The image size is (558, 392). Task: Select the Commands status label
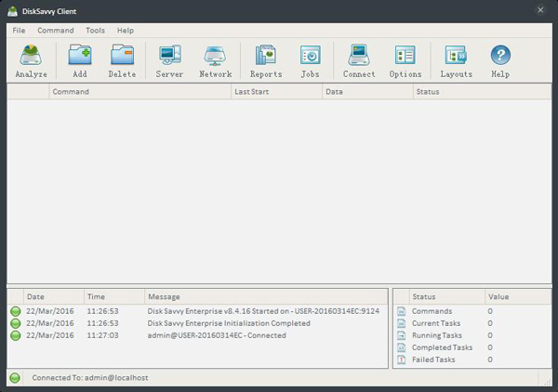[432, 311]
